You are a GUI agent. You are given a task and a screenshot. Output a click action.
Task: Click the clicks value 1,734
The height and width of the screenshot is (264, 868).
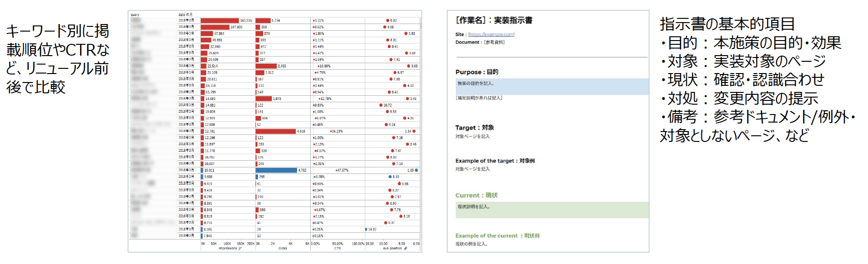[276, 21]
